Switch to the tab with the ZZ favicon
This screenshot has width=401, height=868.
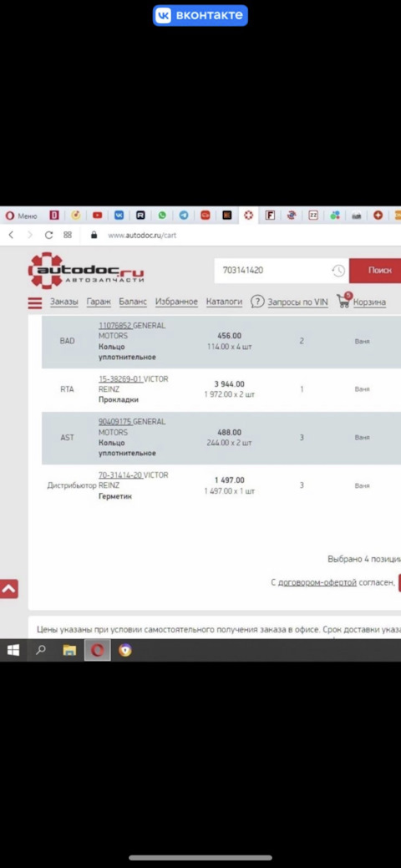(313, 216)
